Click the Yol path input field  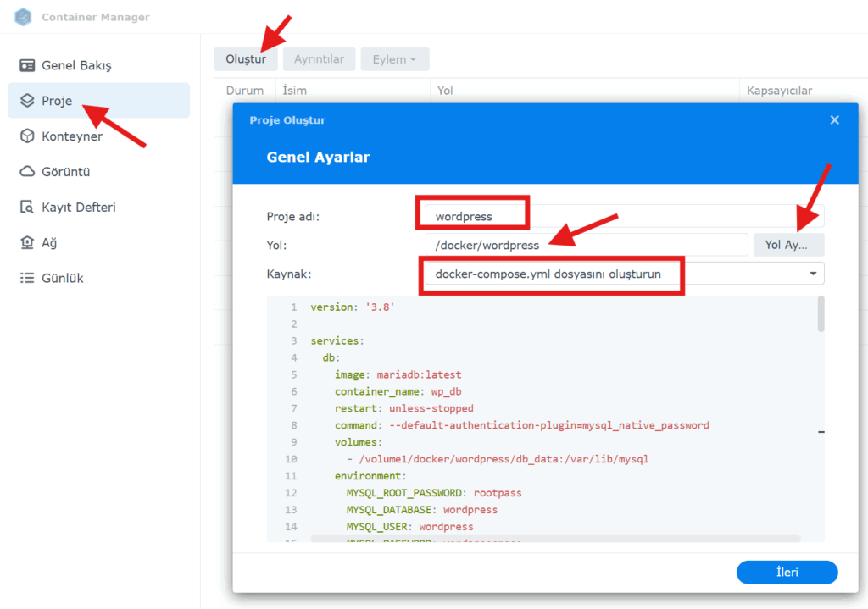coord(587,245)
